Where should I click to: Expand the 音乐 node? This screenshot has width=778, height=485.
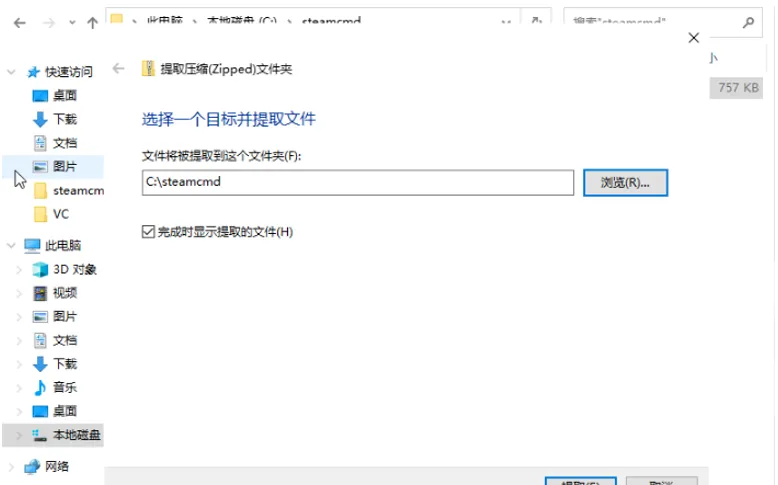coord(19,388)
